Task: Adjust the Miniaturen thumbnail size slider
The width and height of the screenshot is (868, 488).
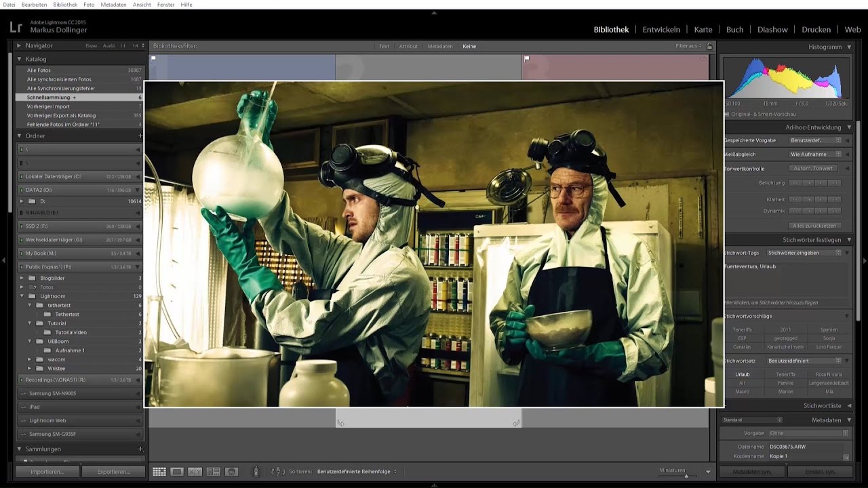Action: pyautogui.click(x=686, y=476)
